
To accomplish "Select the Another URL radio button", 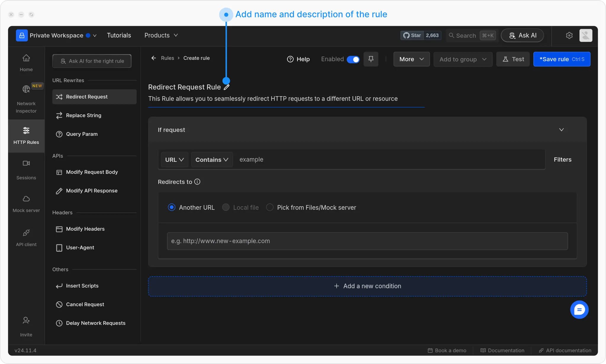I will click(172, 208).
